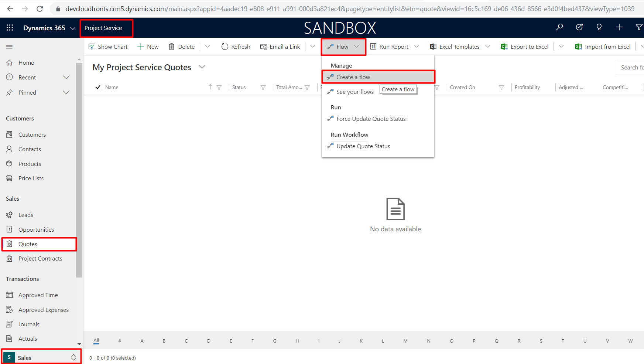Screen dimensions: 644x364
Task: Open the Name column filter icon
Action: [219, 88]
